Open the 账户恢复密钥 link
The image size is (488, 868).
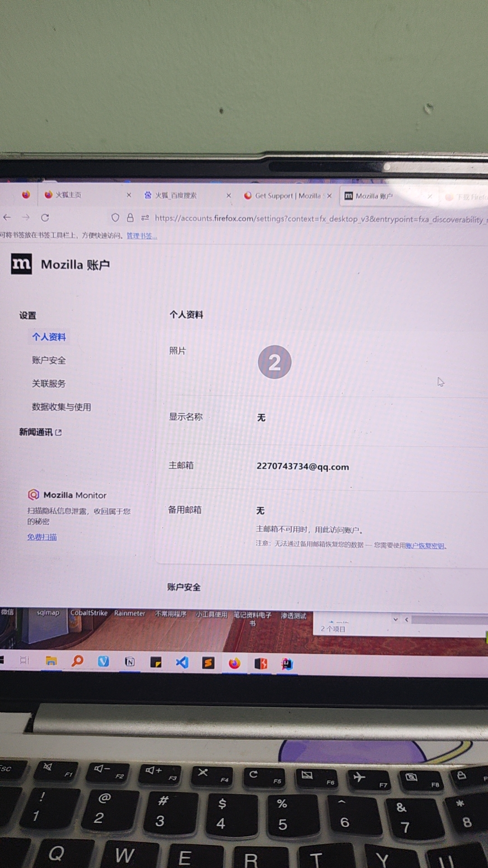tap(425, 546)
